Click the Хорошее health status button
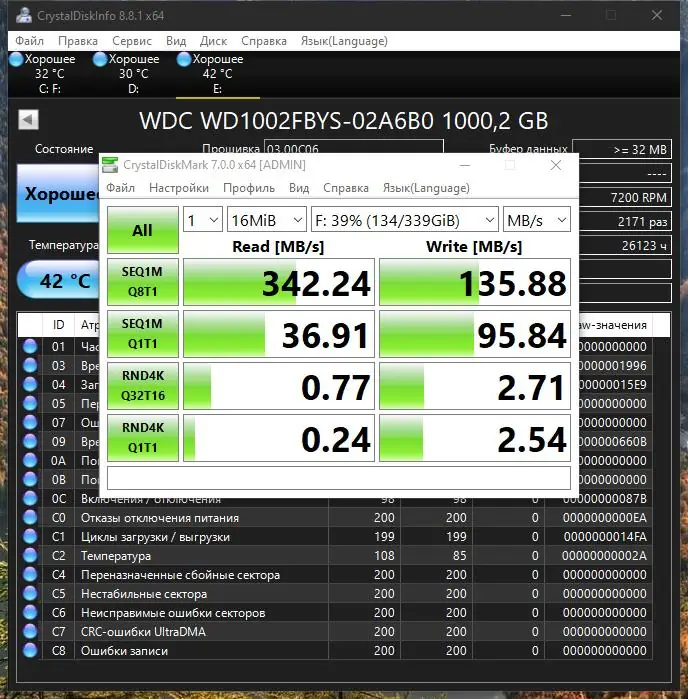 pyautogui.click(x=58, y=193)
